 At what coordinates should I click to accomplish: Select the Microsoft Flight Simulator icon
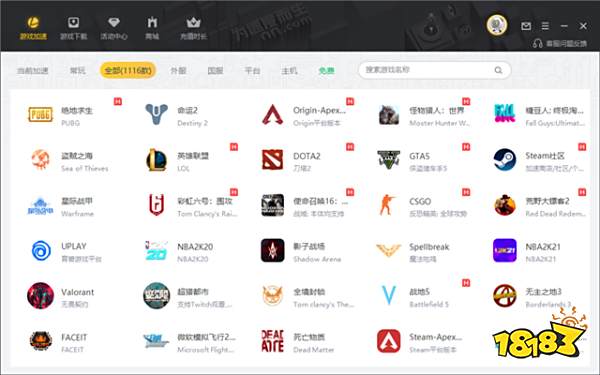click(156, 341)
